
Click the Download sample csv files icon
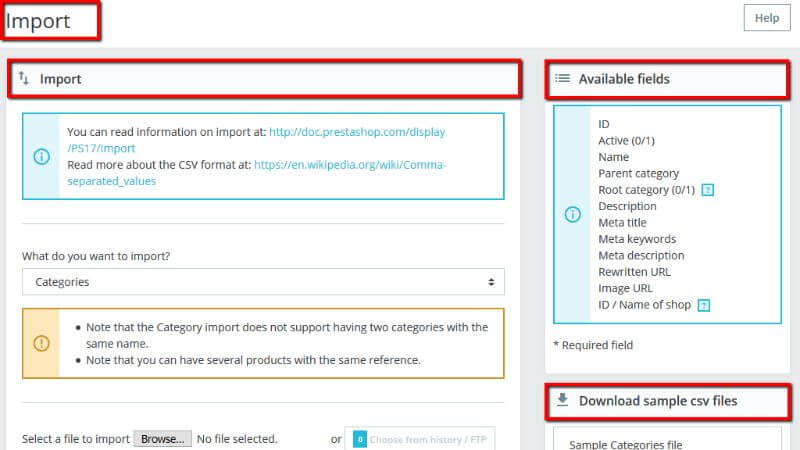click(562, 400)
